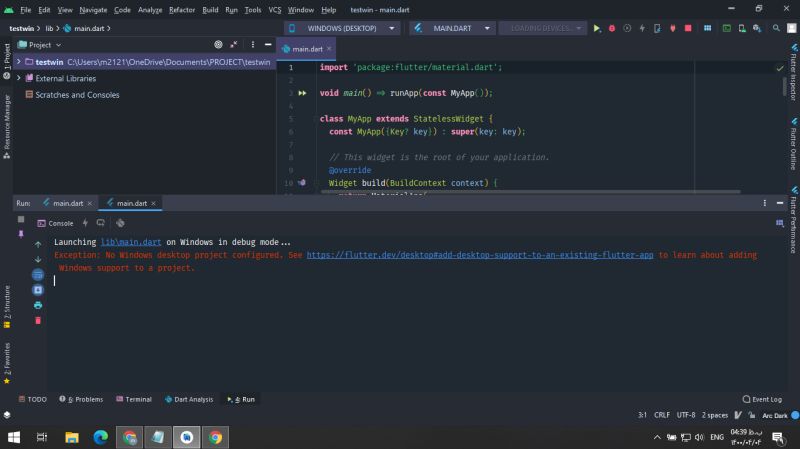Collapse all icon in Project panel header
Screen dimensions: 800x449
point(234,45)
